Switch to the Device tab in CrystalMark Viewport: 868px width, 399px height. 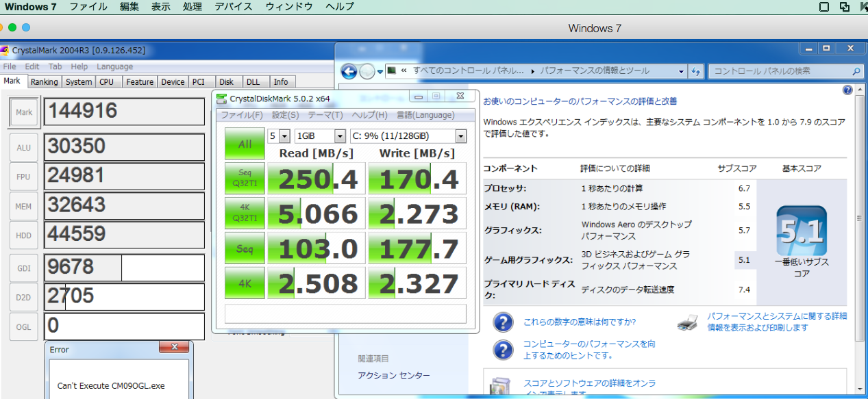(x=173, y=81)
